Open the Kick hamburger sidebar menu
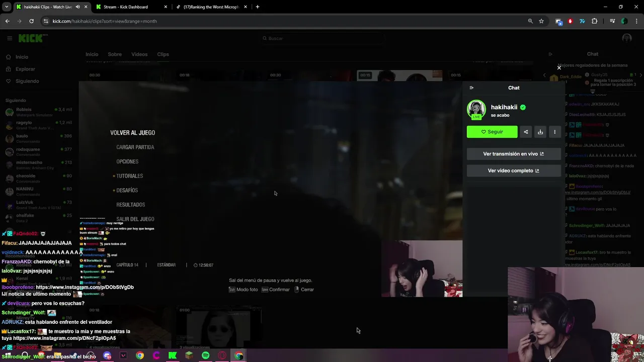644x362 pixels. tap(10, 38)
